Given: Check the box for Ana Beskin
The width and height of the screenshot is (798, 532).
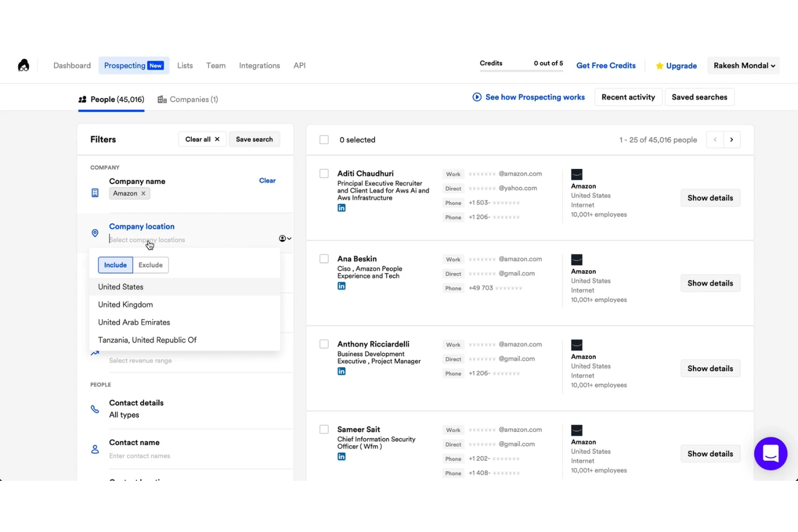Looking at the screenshot, I should tap(324, 259).
